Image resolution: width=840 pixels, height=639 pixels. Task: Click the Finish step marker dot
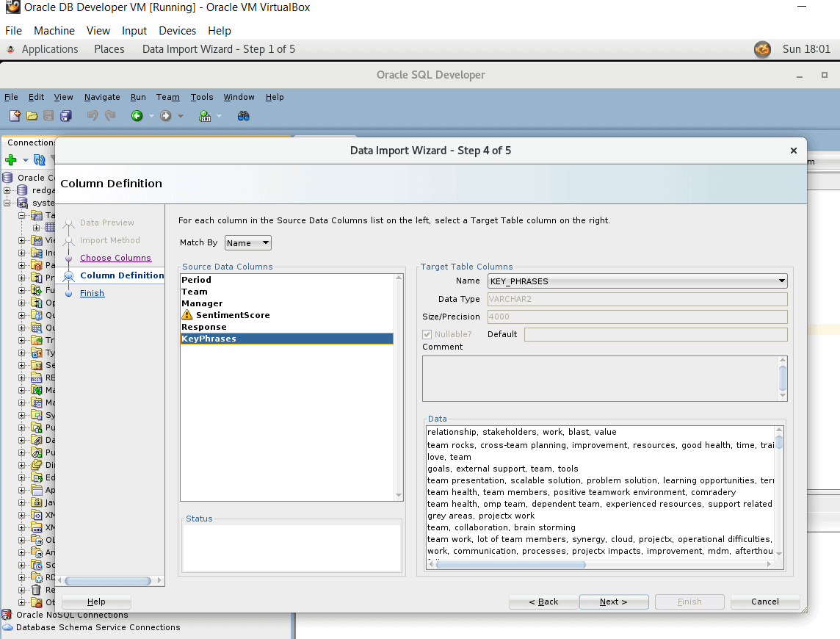(x=68, y=294)
